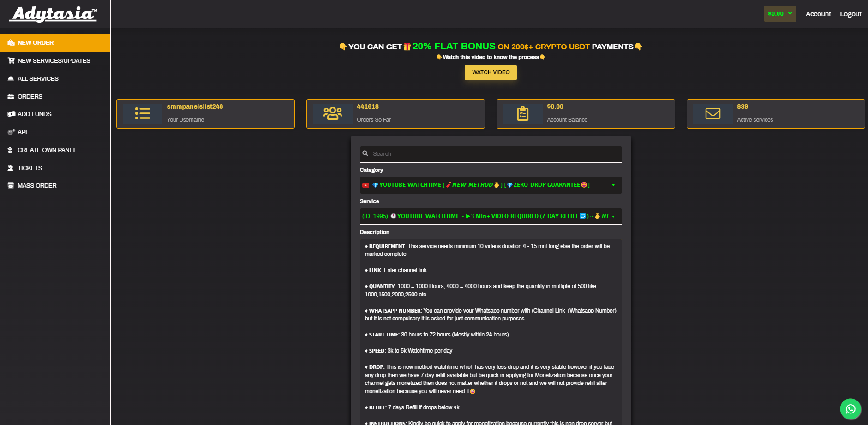Open the Category dropdown list
Screen dimensions: 868x425
point(490,185)
